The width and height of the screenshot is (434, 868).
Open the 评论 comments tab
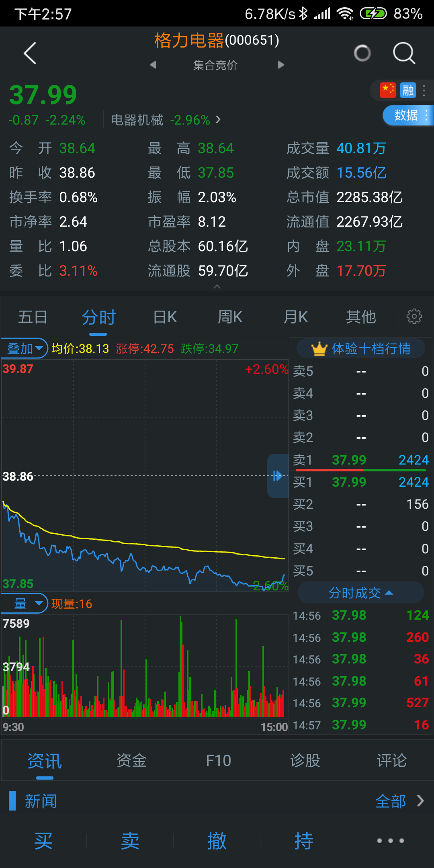pos(392,761)
